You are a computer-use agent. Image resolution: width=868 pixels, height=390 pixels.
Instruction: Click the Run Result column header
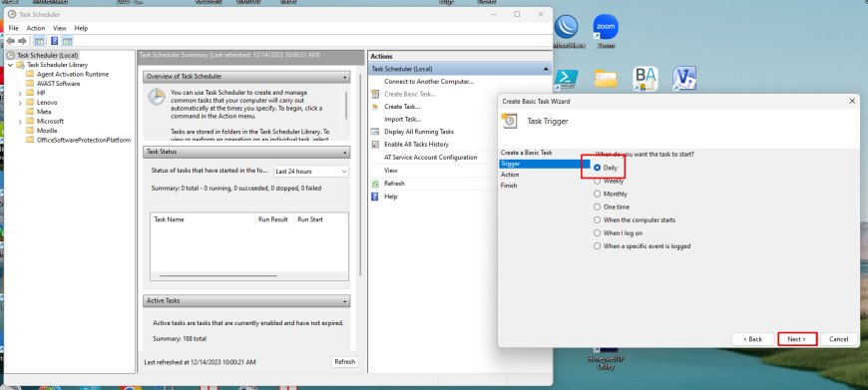click(x=273, y=219)
